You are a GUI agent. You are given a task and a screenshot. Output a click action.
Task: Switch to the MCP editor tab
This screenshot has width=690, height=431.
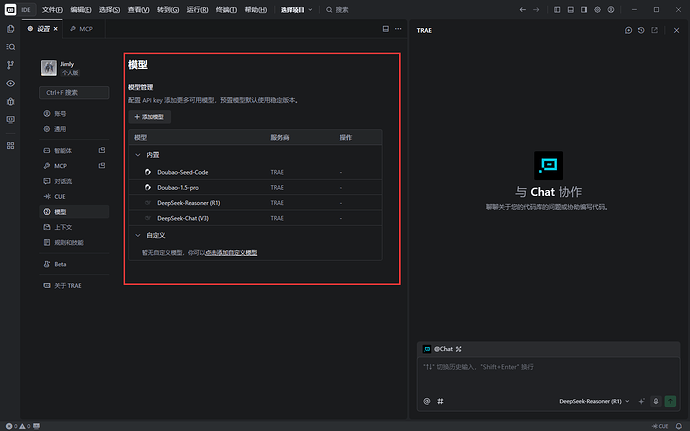[x=82, y=29]
